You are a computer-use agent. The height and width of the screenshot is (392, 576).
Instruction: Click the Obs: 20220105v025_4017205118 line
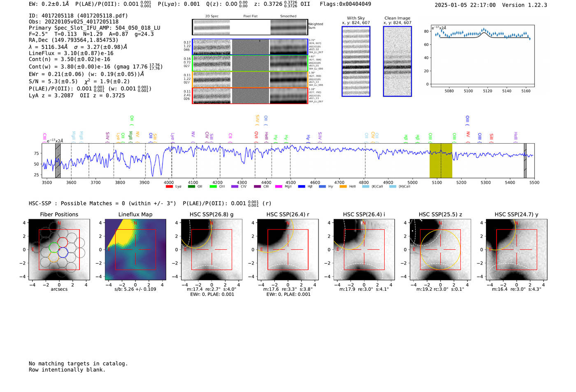74,21
